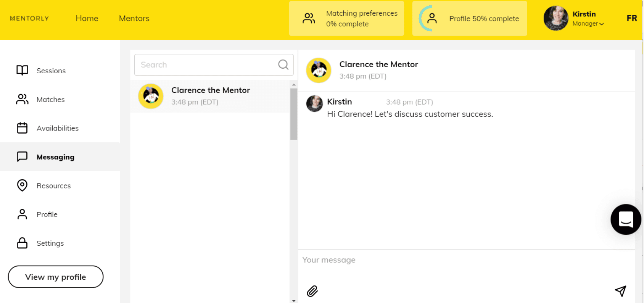644x303 pixels.
Task: Click the Mentorly logo
Action: tap(29, 18)
